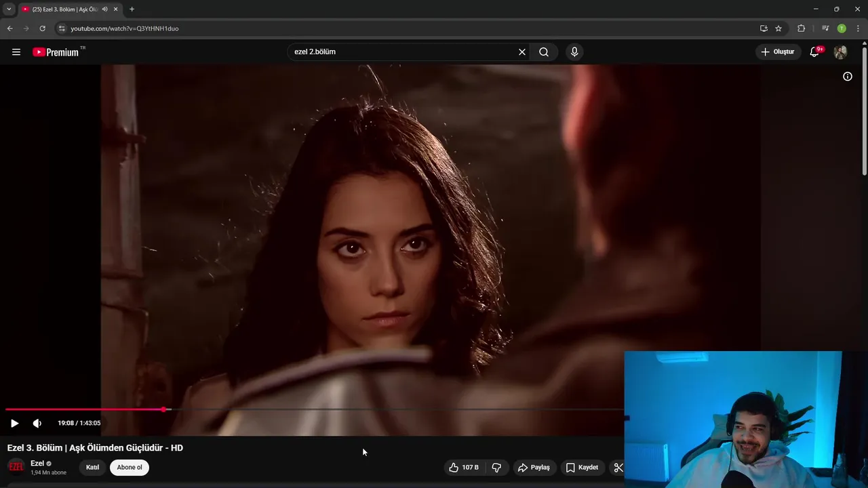868x488 pixels.
Task: Like the video showing 107 B
Action: pyautogui.click(x=464, y=467)
